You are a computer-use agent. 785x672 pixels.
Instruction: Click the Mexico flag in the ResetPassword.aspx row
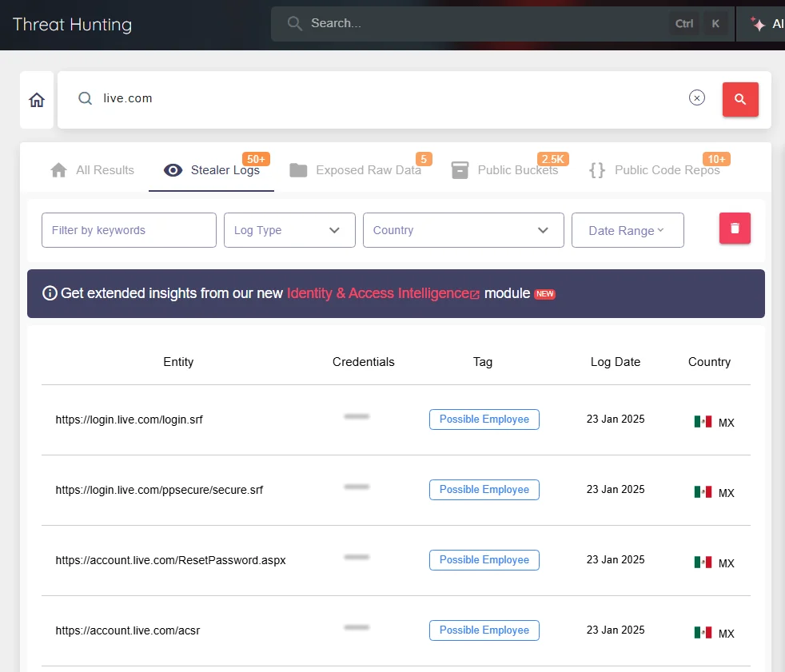click(703, 563)
